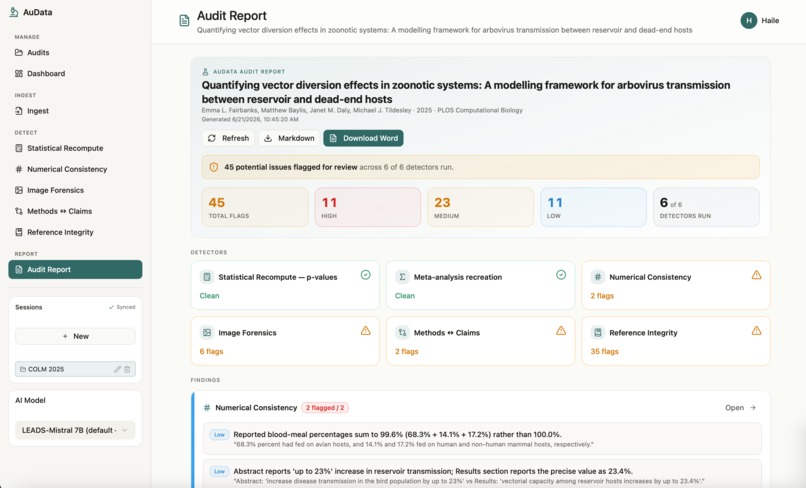Image resolution: width=806 pixels, height=488 pixels.
Task: Click Low badge on 'up to 23%' finding
Action: click(x=219, y=472)
